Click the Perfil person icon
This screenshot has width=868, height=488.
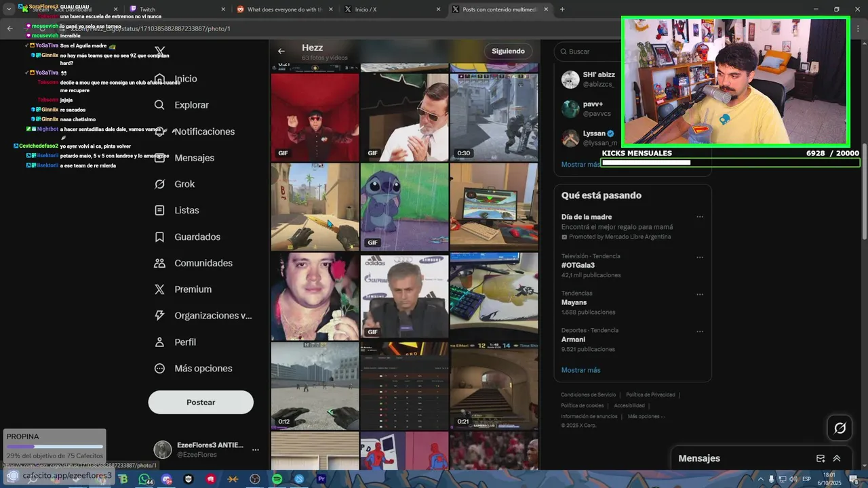click(159, 342)
